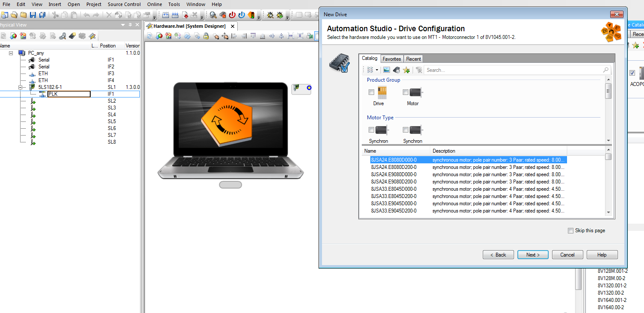Open the Project menu
This screenshot has height=313, width=644.
(x=94, y=4)
